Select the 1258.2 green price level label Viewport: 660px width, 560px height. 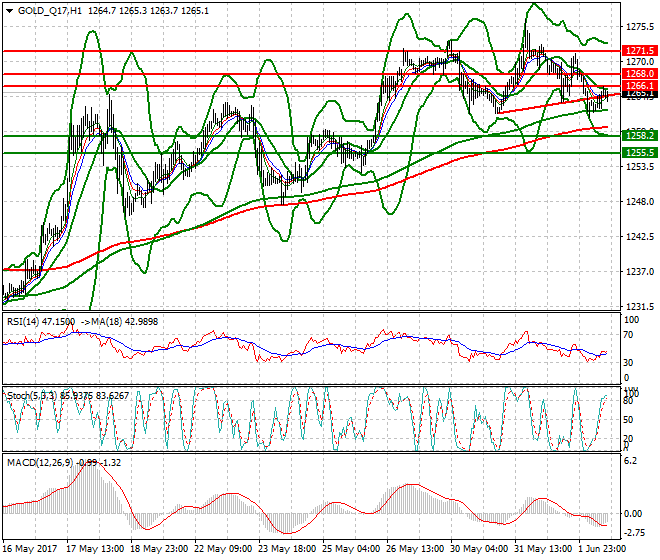(x=640, y=136)
